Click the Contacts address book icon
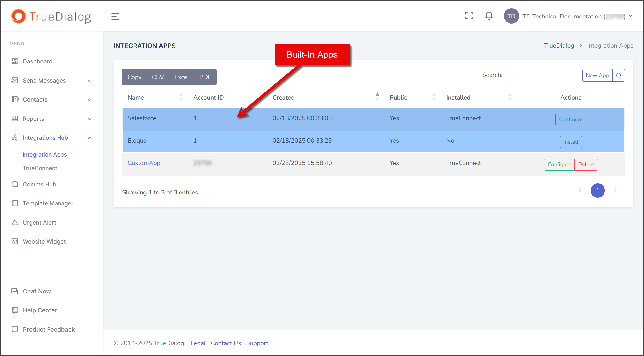 (15, 99)
